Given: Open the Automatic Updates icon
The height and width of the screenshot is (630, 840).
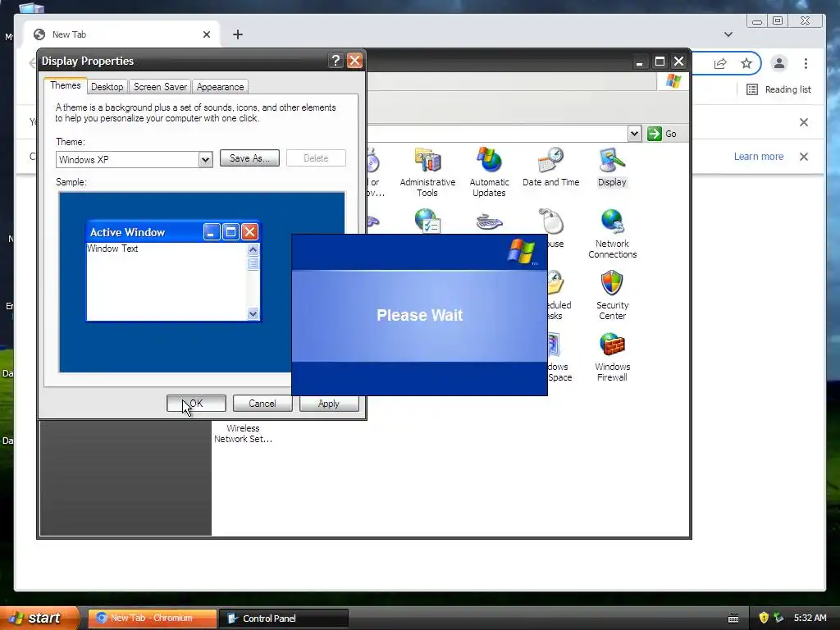Looking at the screenshot, I should pos(489,172).
